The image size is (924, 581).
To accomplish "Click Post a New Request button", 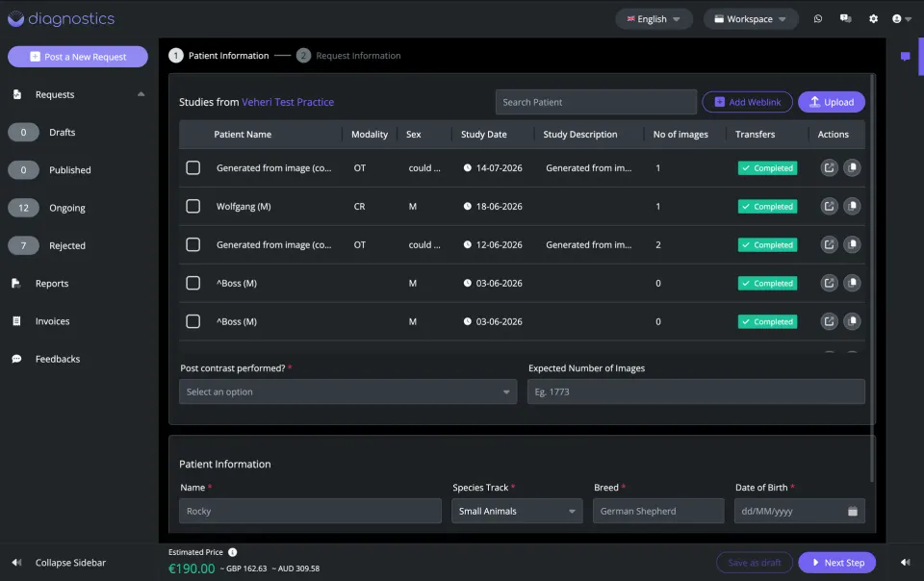I will pos(78,57).
